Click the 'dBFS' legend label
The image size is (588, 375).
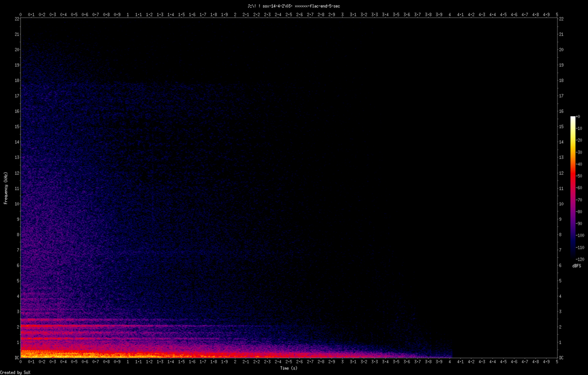point(577,266)
